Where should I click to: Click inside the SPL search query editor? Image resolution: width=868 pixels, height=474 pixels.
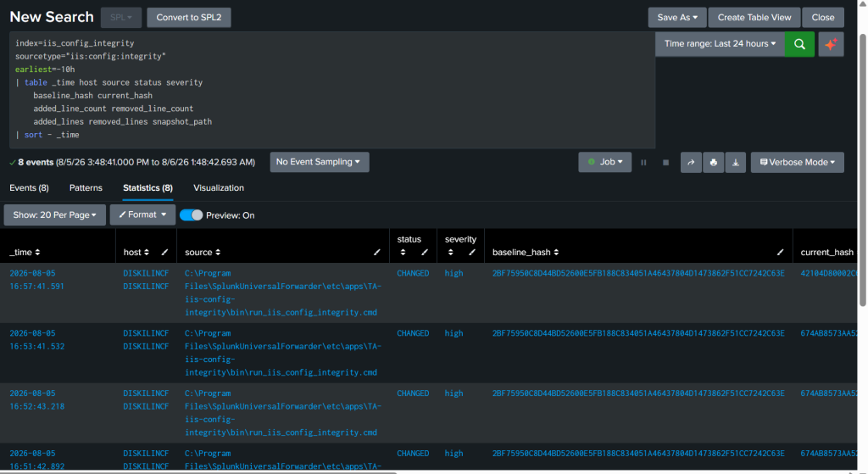tap(332, 90)
